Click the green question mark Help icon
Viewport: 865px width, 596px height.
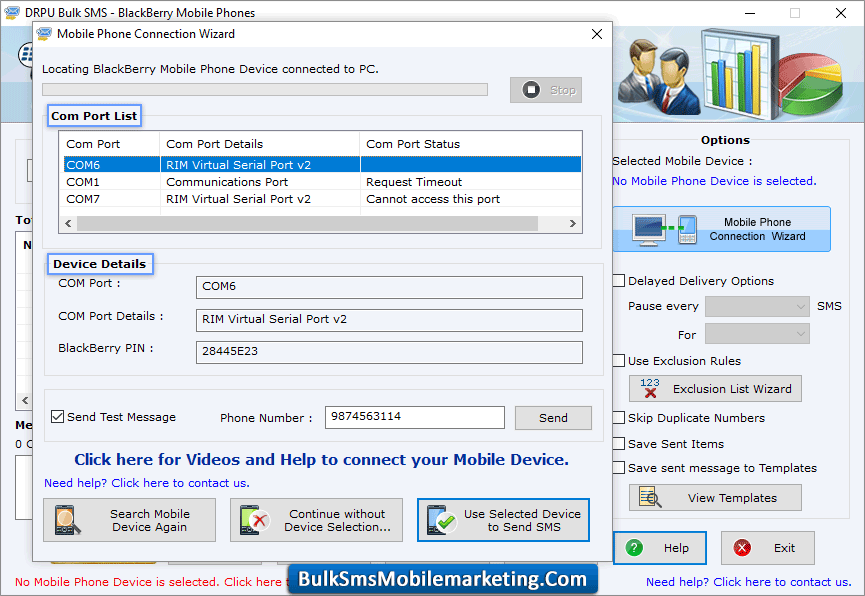coord(634,548)
